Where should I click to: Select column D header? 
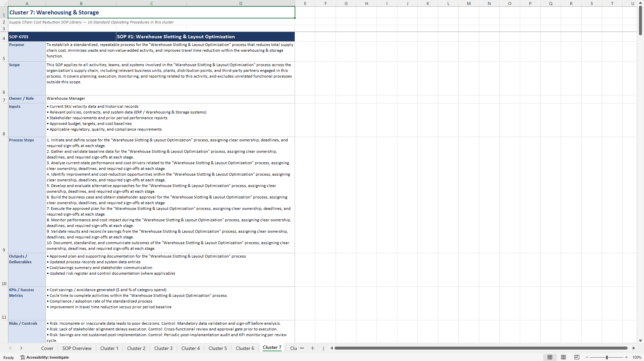tap(241, 3)
